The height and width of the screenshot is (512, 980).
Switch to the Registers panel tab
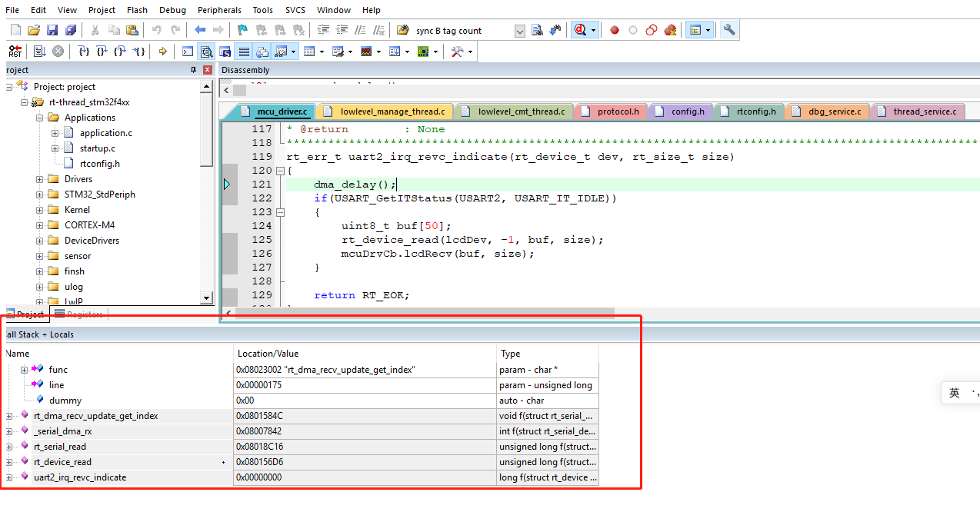[x=78, y=314]
